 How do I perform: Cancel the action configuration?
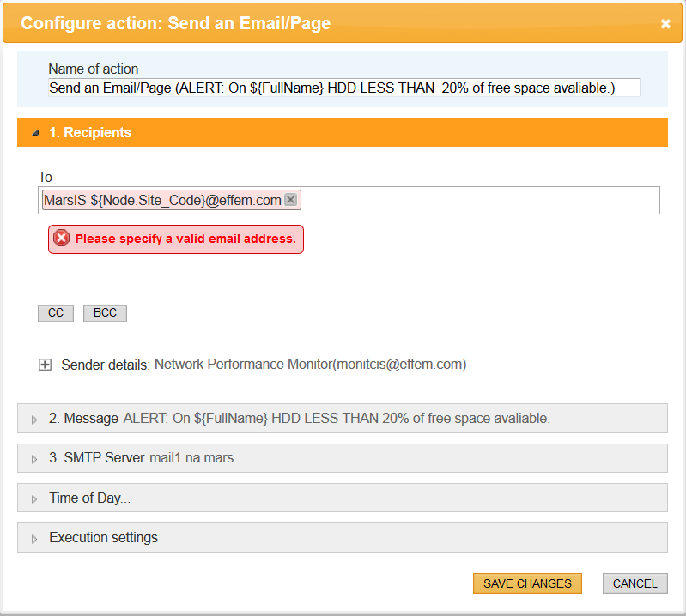click(x=635, y=583)
